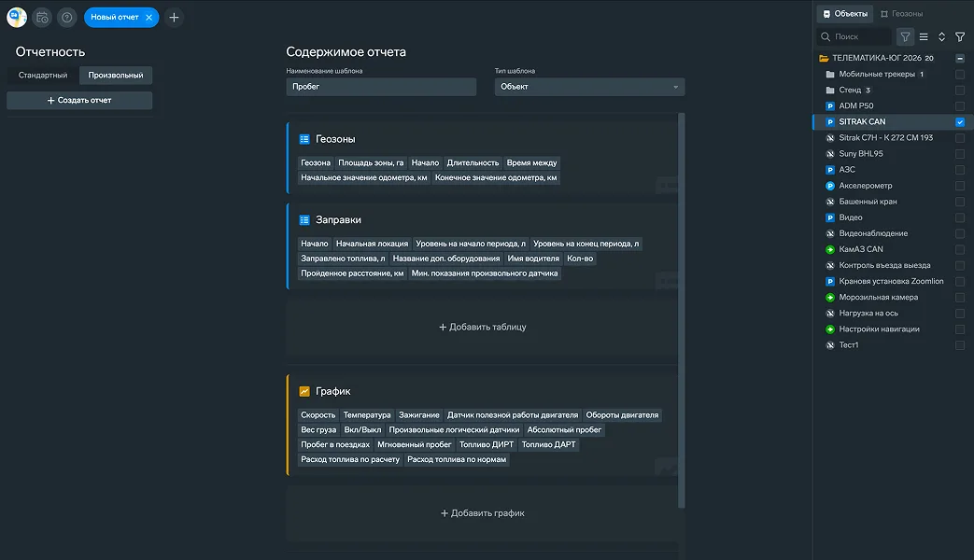
Task: Check the АЗС checkbox
Action: point(960,170)
